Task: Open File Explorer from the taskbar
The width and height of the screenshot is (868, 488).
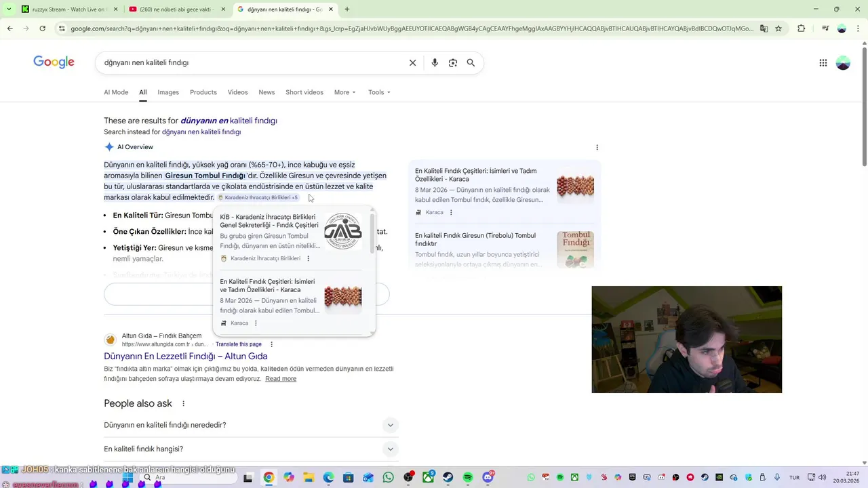Action: [309, 477]
